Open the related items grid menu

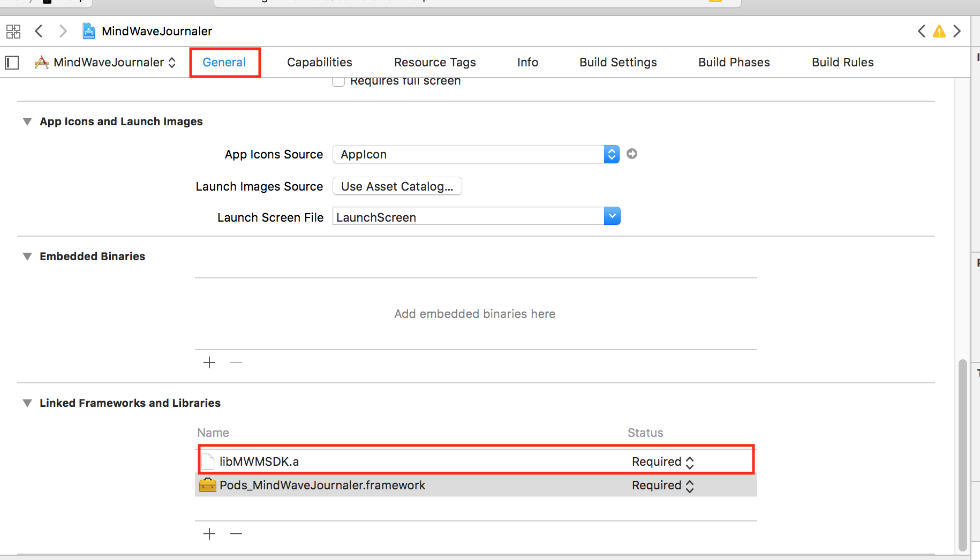13,32
